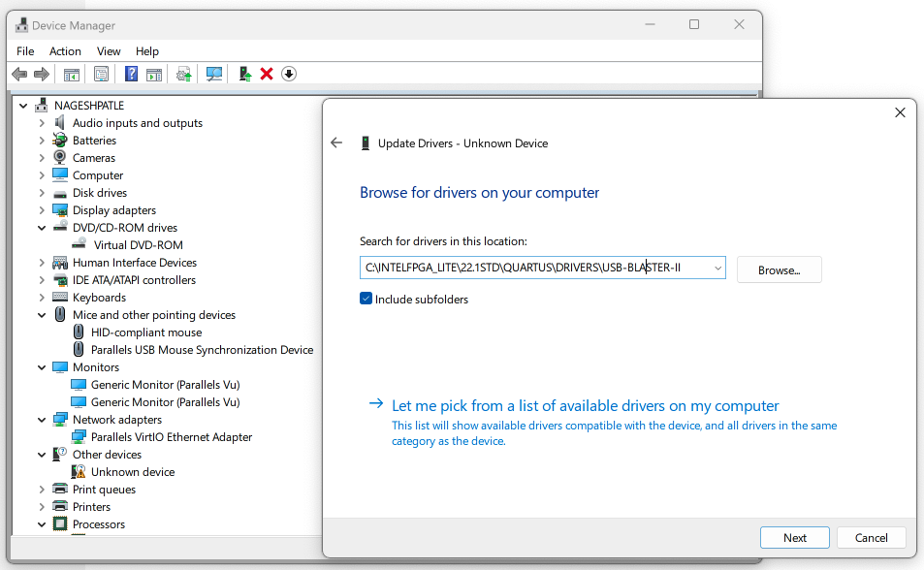
Task: Open the Action menu
Action: click(65, 51)
